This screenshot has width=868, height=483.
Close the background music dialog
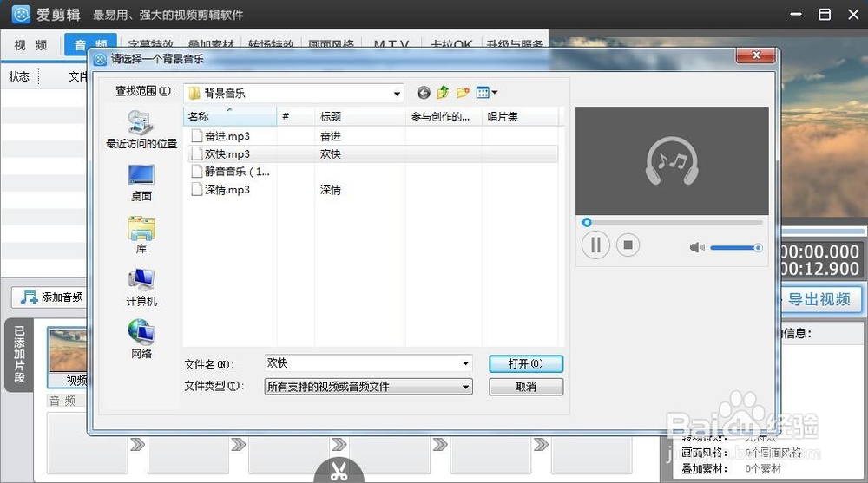[x=755, y=55]
